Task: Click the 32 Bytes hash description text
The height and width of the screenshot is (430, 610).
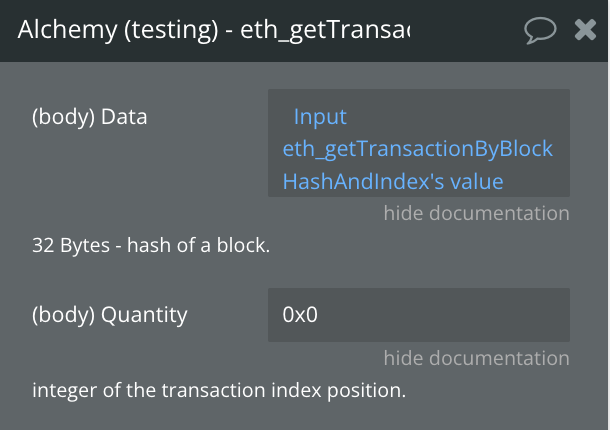Action: click(x=151, y=245)
